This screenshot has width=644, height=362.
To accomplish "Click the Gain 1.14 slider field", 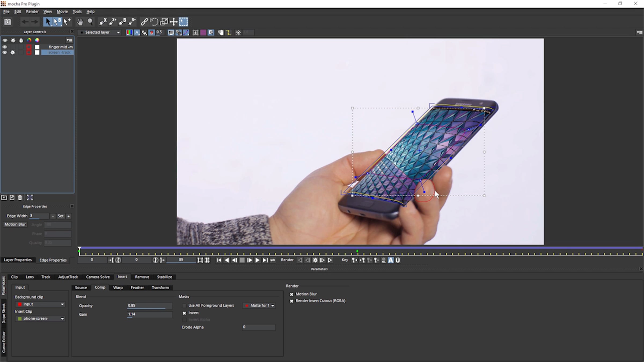I will [149, 315].
